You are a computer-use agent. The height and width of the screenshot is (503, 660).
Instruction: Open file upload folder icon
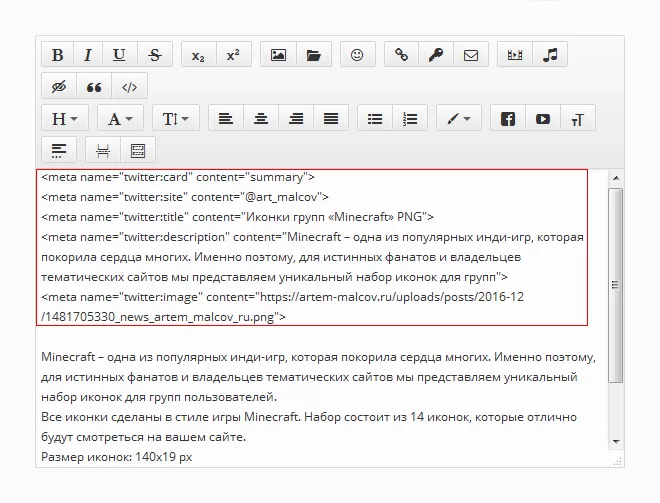click(314, 55)
